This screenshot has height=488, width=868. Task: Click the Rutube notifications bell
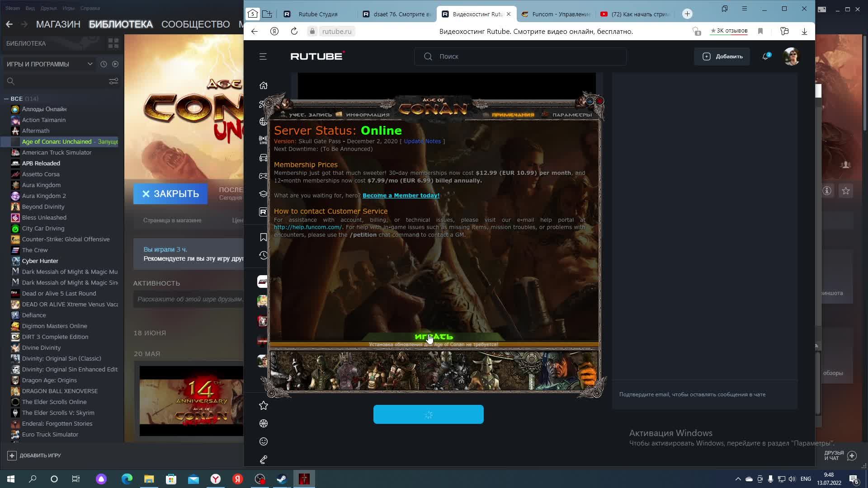(x=765, y=56)
